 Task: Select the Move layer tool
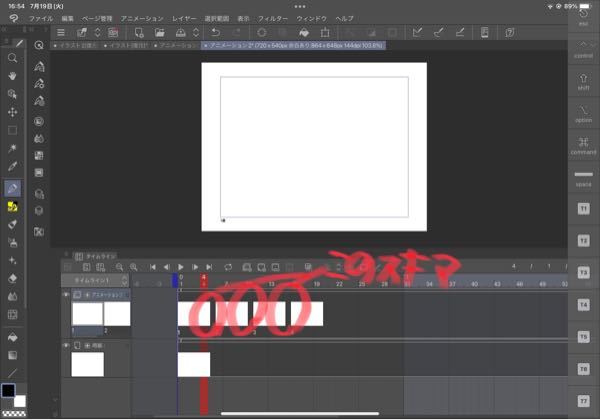(x=12, y=112)
